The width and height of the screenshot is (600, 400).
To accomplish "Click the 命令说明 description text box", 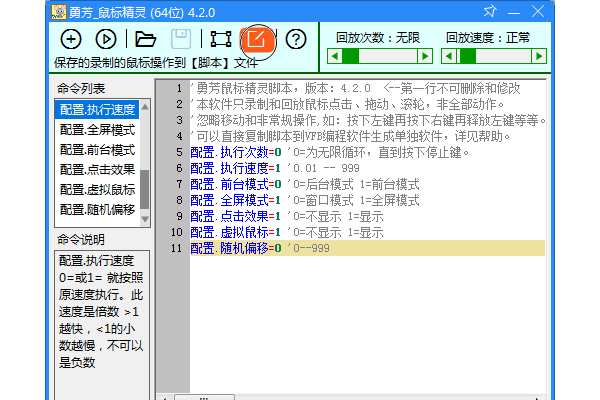I will click(102, 325).
